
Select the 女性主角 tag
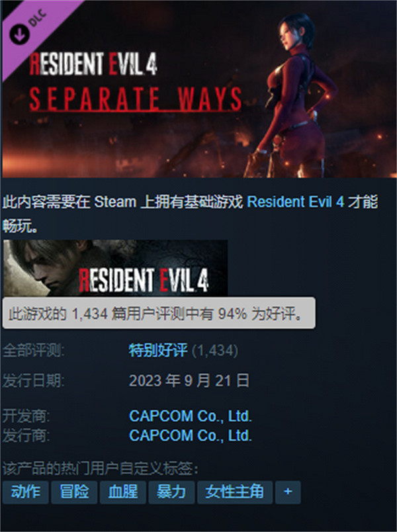pyautogui.click(x=235, y=492)
